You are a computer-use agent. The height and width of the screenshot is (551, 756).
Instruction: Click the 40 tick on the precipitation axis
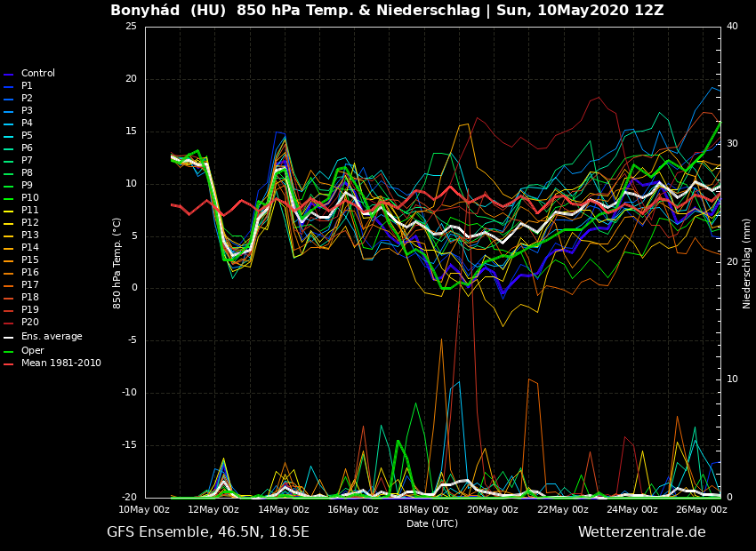tap(732, 27)
